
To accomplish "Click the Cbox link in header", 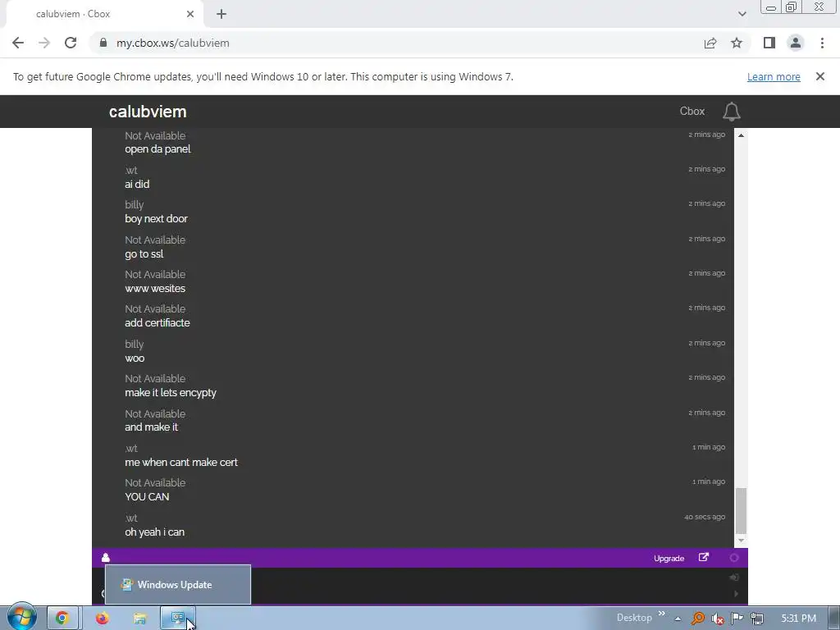I will click(x=692, y=111).
